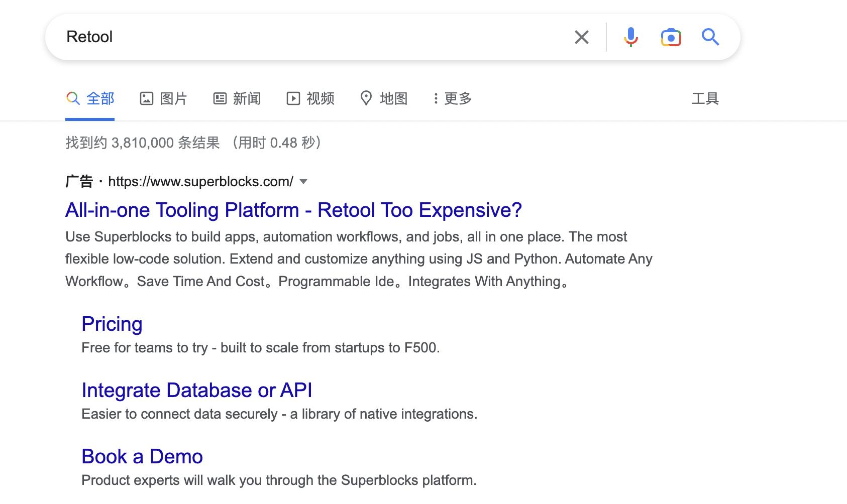Click the play icon beside 视频
This screenshot has width=847, height=504.
click(x=293, y=98)
